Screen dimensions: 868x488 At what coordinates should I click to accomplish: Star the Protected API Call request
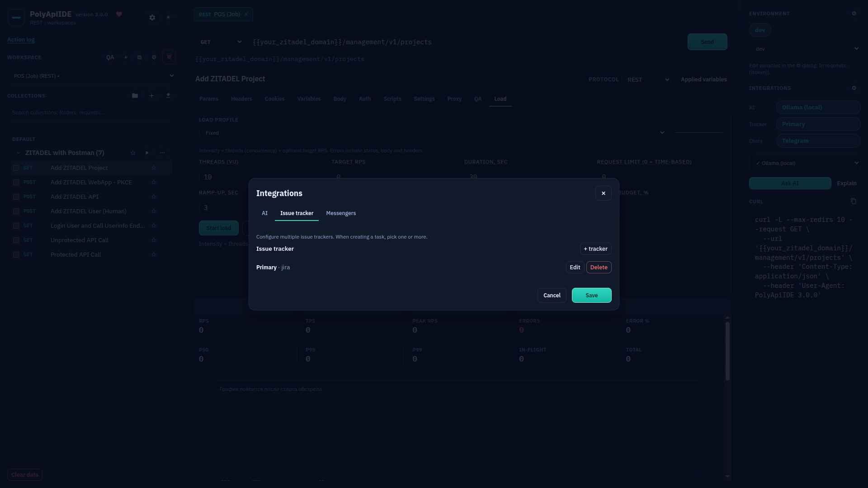coord(154,254)
